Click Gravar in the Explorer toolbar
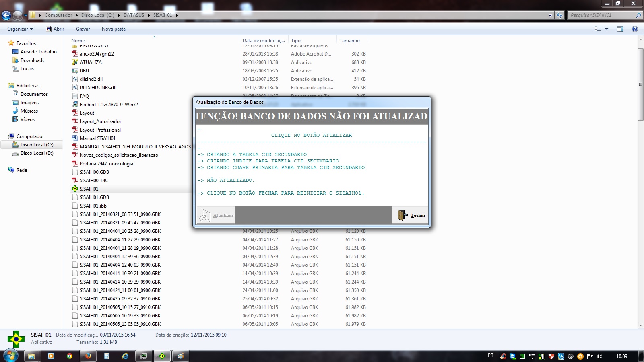This screenshot has height=362, width=644. (83, 29)
